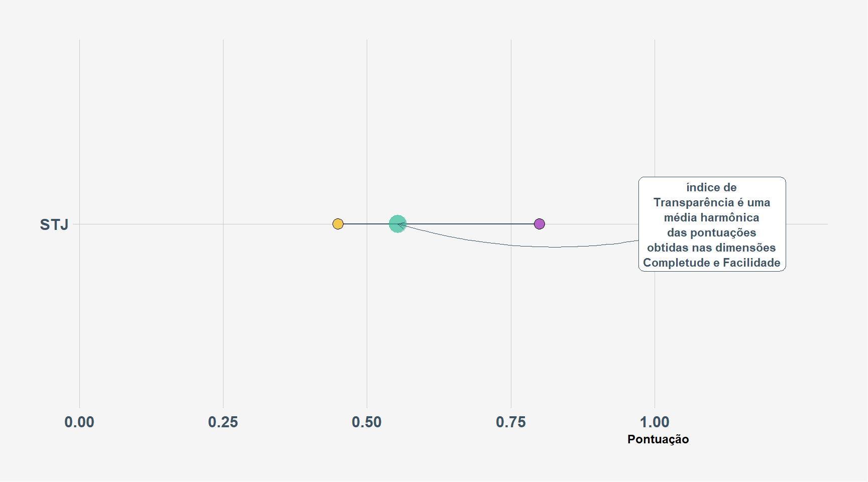Click the yellow data point on STJ row
This screenshot has width=868, height=482.
[338, 224]
